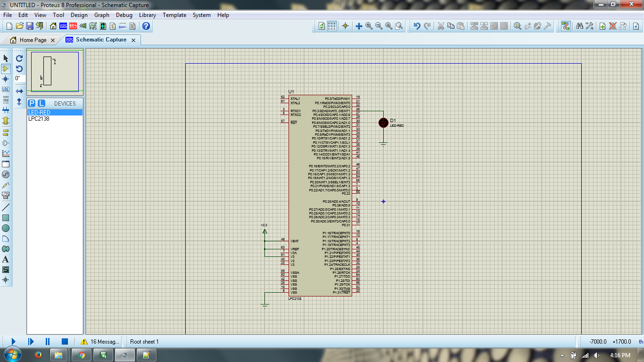
Task: Stop the simulation
Action: pos(65,341)
